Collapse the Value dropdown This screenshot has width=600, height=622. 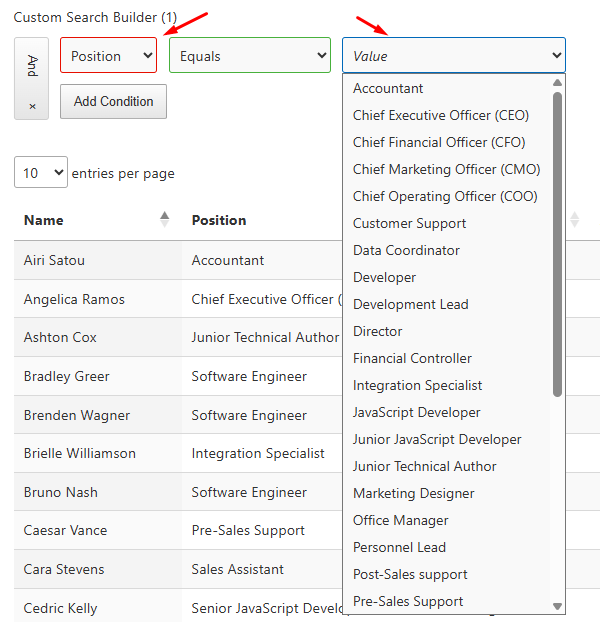click(x=454, y=55)
